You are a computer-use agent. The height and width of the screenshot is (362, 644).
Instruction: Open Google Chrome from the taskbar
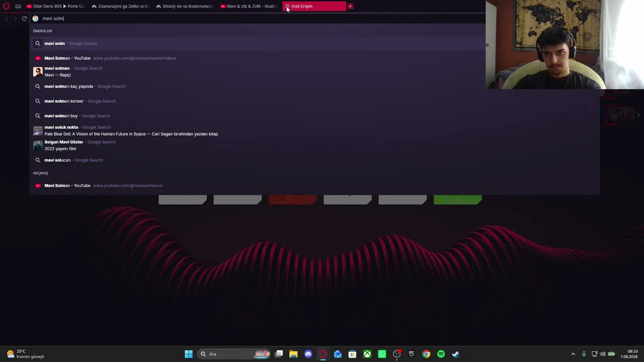(426, 354)
